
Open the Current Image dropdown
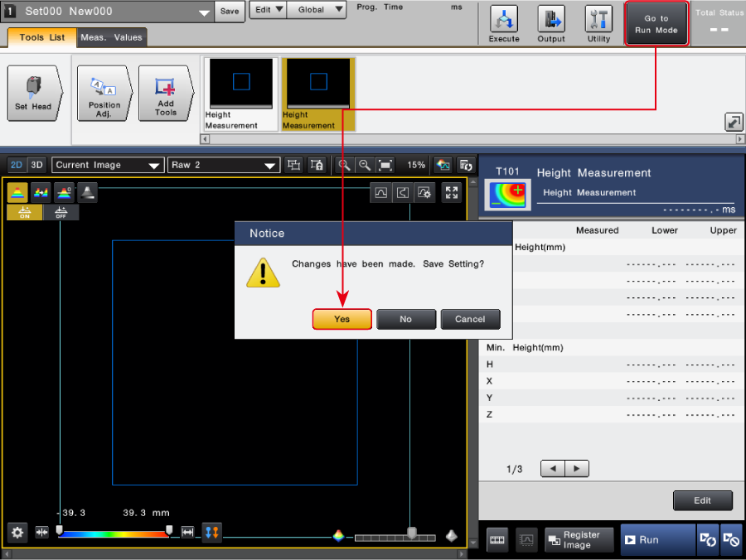coord(108,165)
